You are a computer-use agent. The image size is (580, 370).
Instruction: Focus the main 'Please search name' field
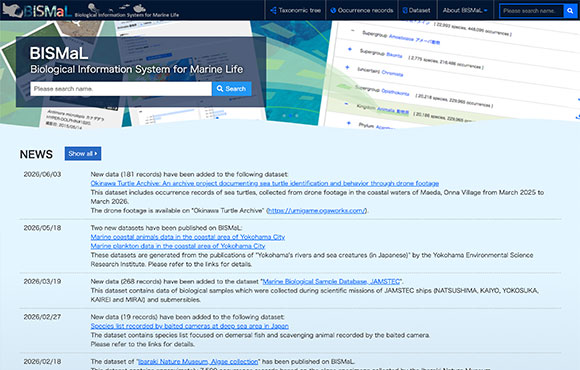121,89
